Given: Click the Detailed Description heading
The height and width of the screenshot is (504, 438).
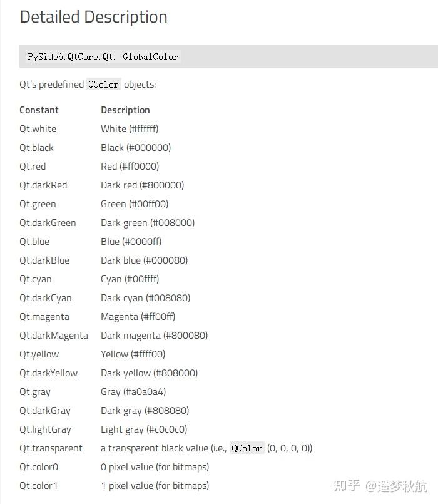Looking at the screenshot, I should click(93, 17).
